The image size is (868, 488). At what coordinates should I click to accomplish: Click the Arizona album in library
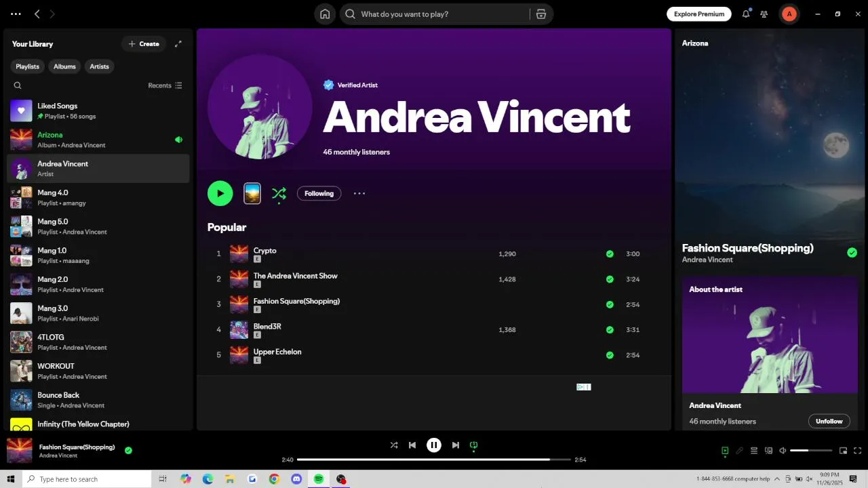[x=98, y=140]
